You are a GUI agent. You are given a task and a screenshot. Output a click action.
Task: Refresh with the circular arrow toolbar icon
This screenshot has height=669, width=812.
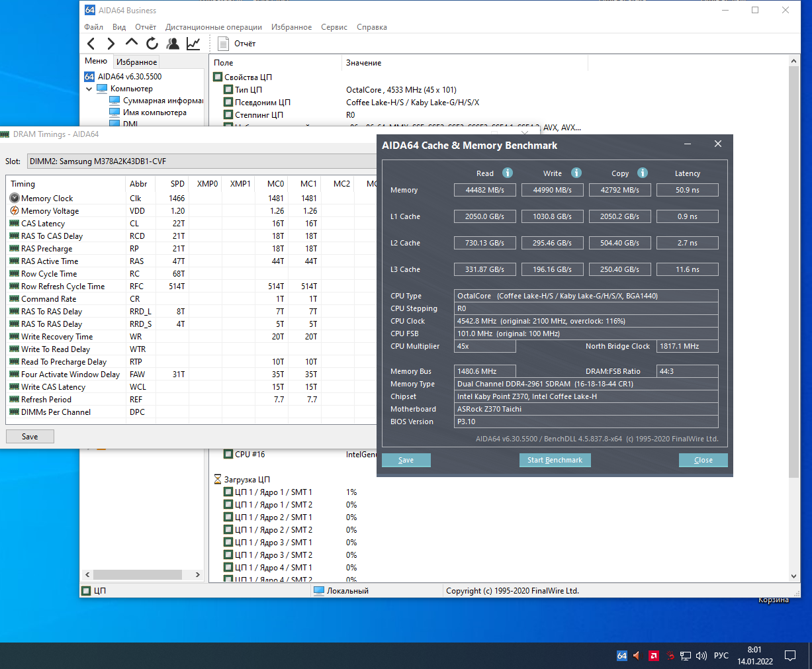152,44
